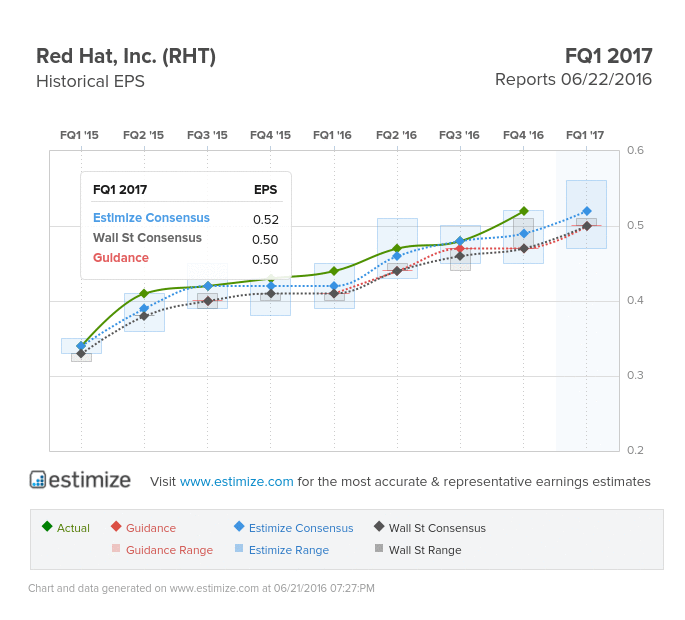
Task: Toggle the Estimize Range legend label
Action: coord(289,550)
